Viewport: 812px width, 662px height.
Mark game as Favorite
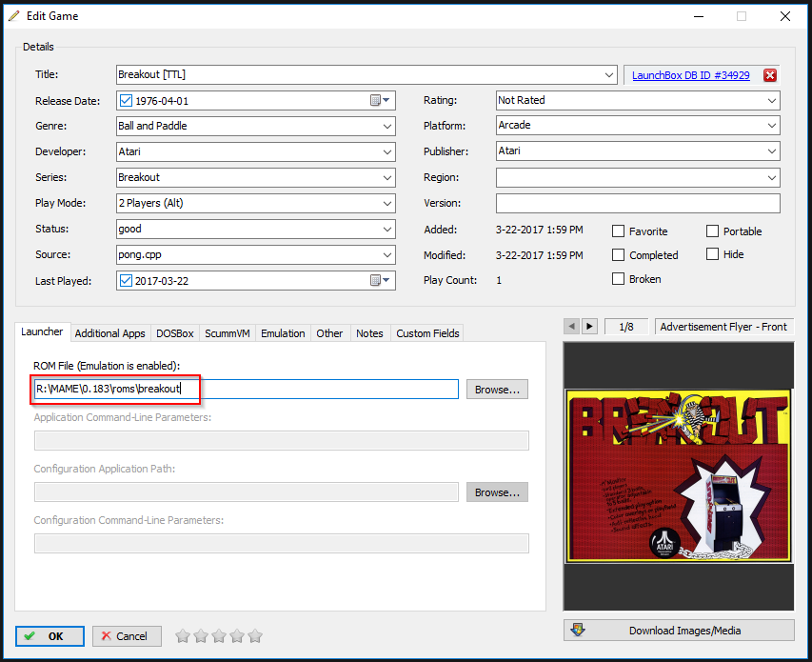[x=618, y=231]
